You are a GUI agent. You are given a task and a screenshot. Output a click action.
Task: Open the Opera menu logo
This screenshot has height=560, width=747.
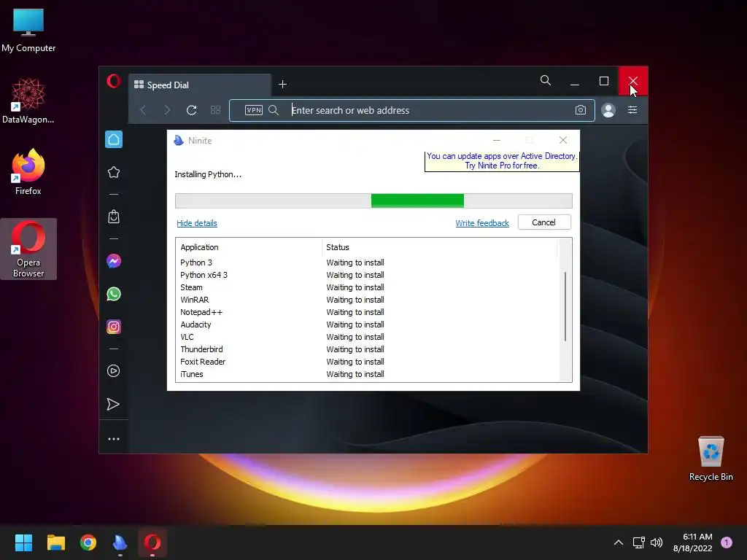[113, 81]
